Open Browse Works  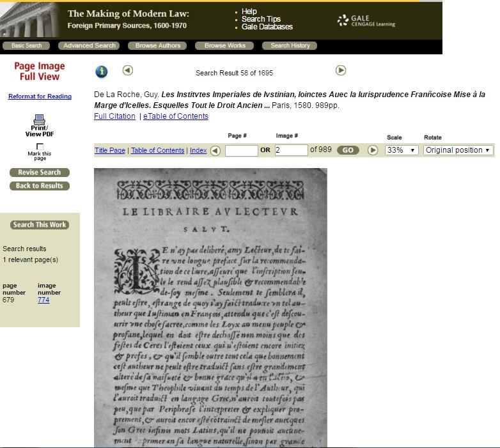(224, 45)
